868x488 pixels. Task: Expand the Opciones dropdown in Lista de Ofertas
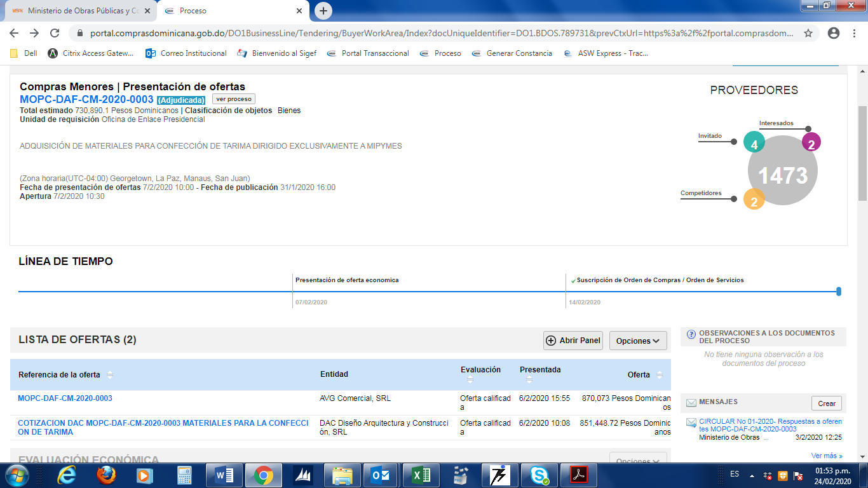pyautogui.click(x=638, y=341)
